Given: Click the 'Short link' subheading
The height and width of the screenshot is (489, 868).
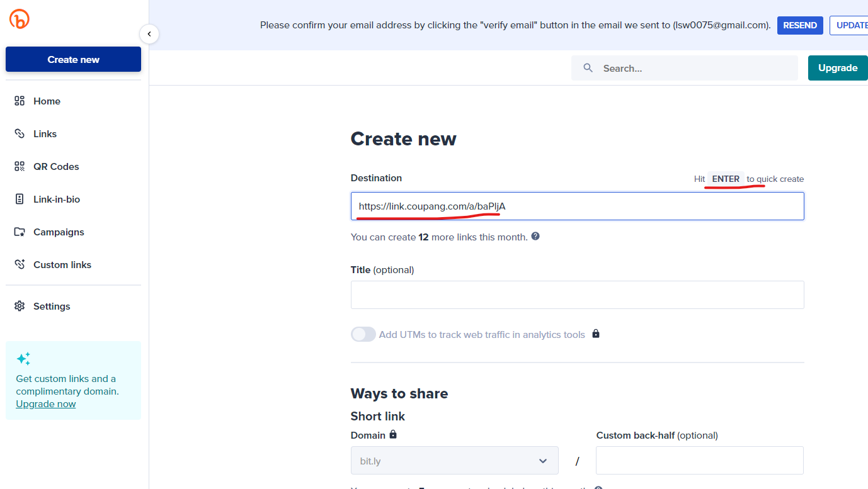Looking at the screenshot, I should pyautogui.click(x=378, y=416).
